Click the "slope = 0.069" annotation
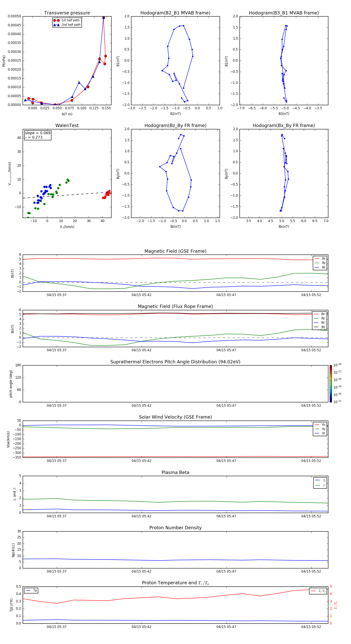Viewport: 351px width, 644px height. point(37,133)
